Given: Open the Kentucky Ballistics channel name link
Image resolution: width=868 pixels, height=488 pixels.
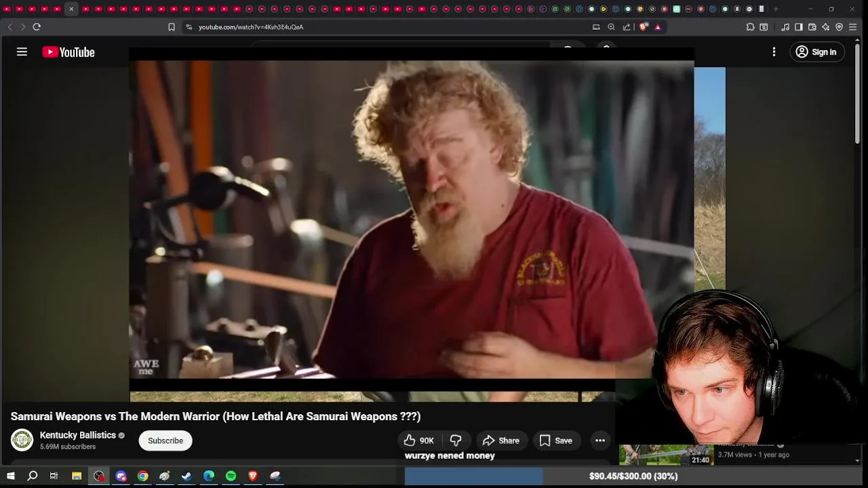Looking at the screenshot, I should 78,435.
